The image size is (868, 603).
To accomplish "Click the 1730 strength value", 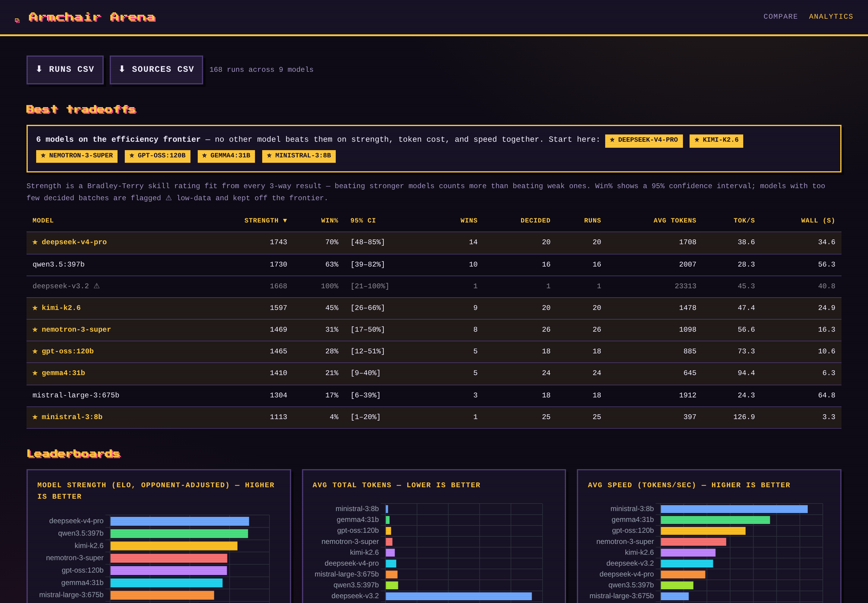I will point(278,264).
